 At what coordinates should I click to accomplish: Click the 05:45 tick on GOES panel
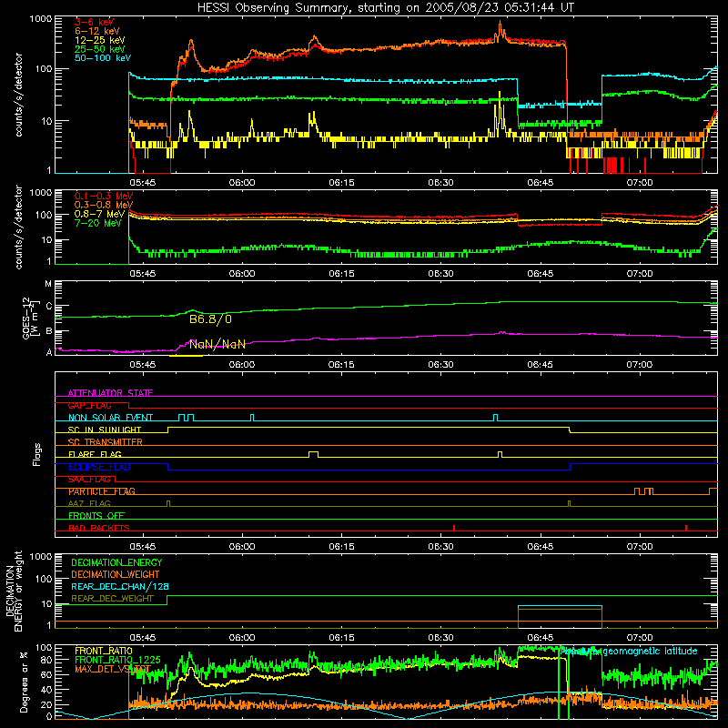[143, 365]
